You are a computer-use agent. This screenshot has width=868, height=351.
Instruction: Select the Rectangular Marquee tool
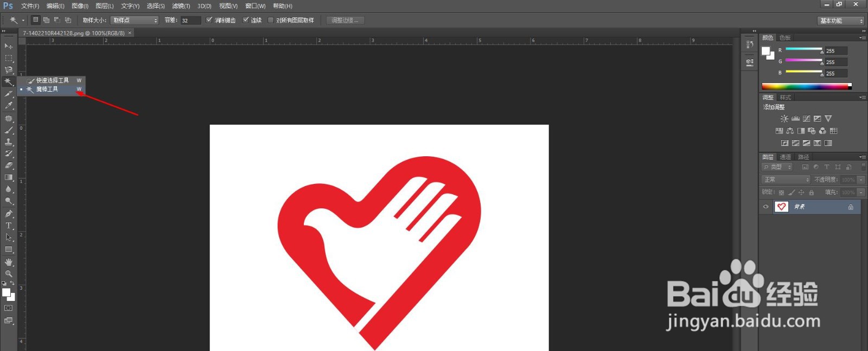[9, 58]
